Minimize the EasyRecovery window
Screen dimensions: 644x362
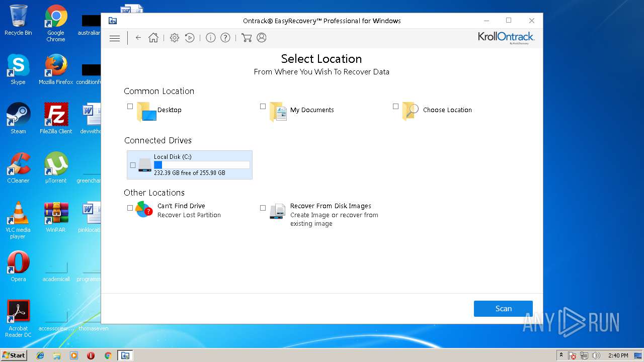tap(487, 21)
